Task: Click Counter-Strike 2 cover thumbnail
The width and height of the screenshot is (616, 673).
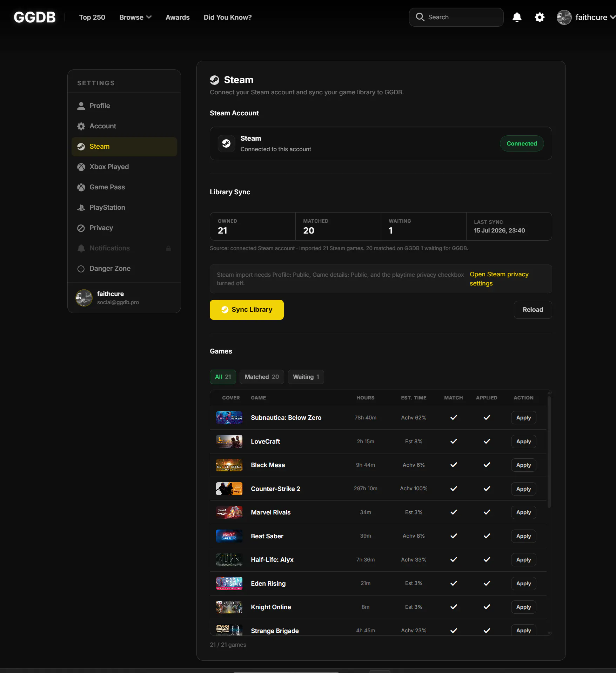Action: (x=229, y=489)
